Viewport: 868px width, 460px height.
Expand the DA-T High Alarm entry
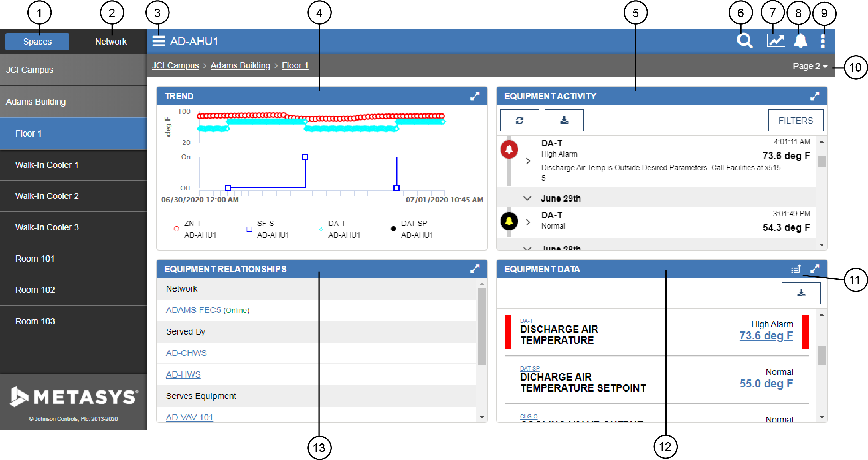(x=528, y=161)
